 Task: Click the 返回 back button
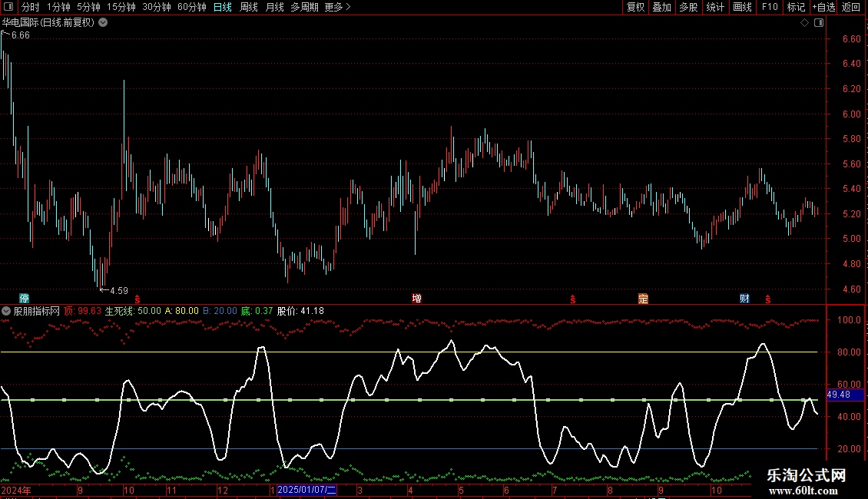tap(851, 7)
